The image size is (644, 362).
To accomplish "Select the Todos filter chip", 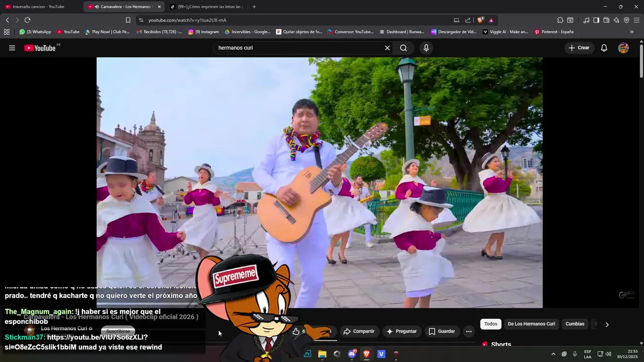I will pos(491,324).
